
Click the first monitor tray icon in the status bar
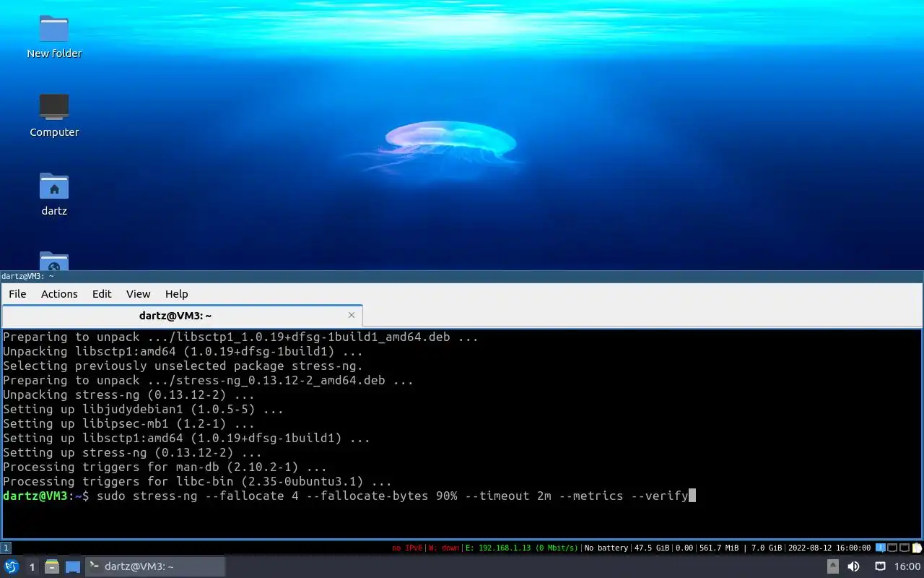tap(892, 548)
